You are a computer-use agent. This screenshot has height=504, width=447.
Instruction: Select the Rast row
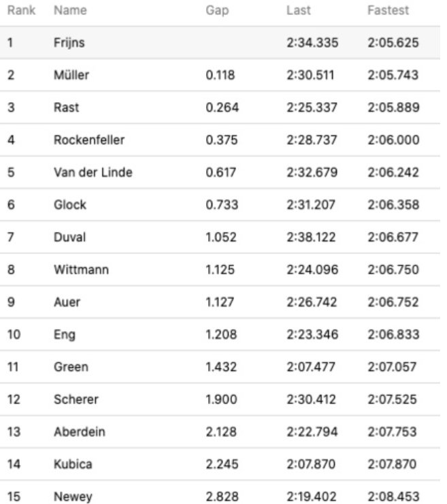pos(220,108)
